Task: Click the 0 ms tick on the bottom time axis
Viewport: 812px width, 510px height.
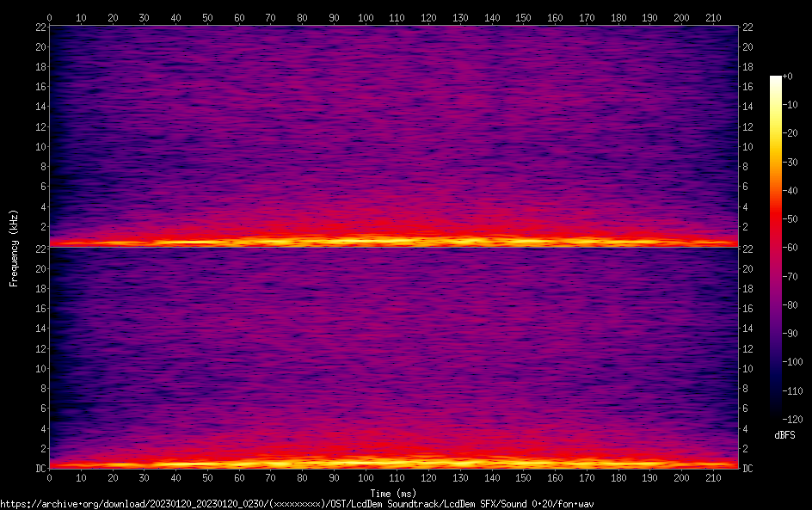Action: [50, 477]
